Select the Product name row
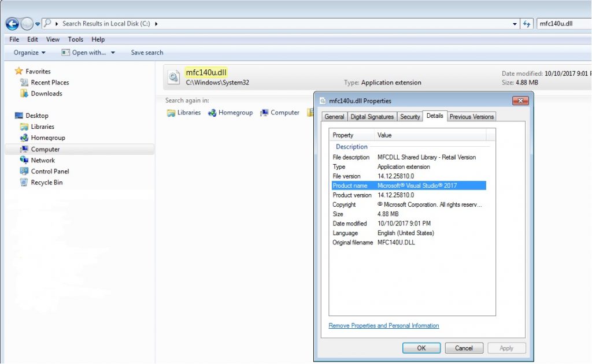The height and width of the screenshot is (364, 592). [409, 185]
